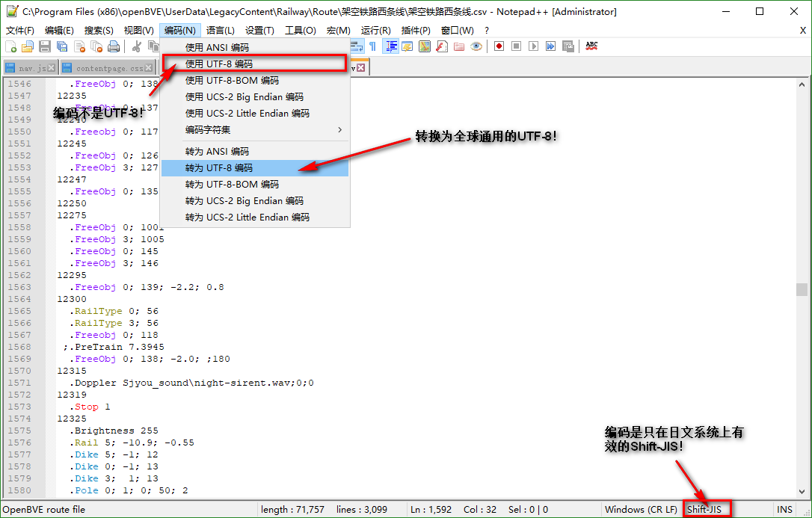Viewport: 812px width, 518px height.
Task: Select the Print icon in the toolbar
Action: click(x=113, y=46)
